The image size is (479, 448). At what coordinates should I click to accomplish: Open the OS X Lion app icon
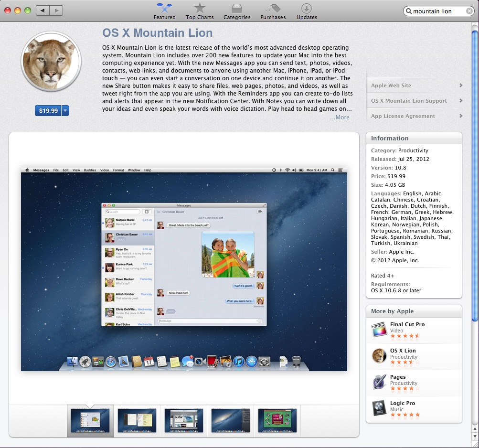point(379,356)
